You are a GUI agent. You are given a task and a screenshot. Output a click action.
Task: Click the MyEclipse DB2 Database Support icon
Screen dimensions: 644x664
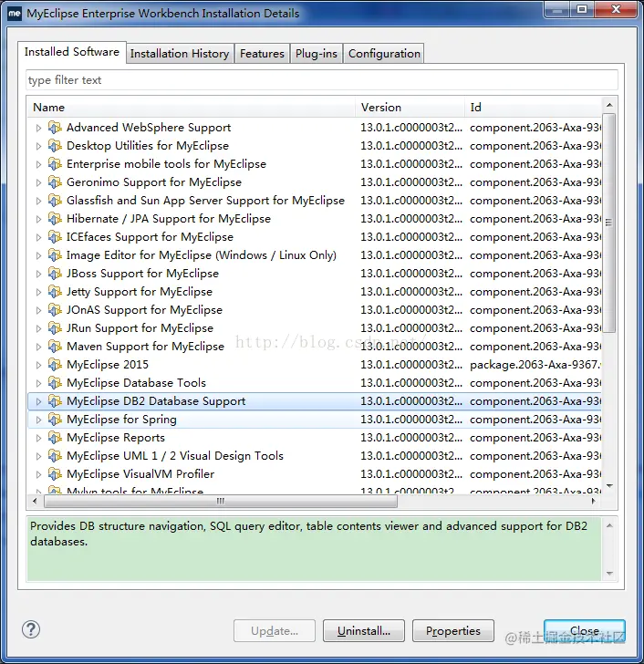pos(55,400)
